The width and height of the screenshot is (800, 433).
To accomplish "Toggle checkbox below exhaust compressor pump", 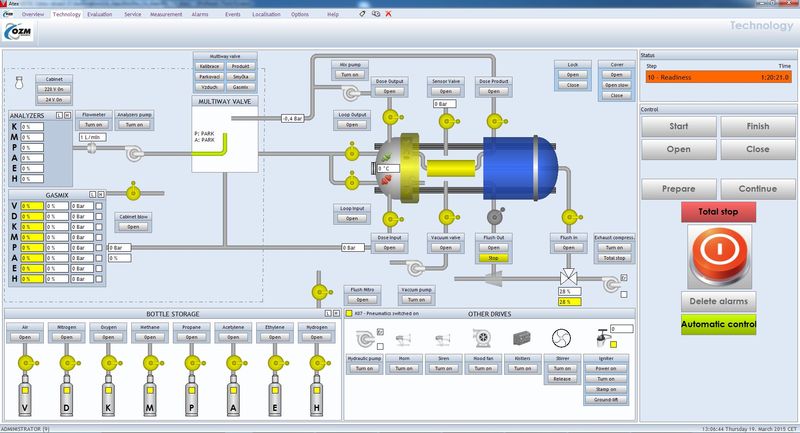I will (x=624, y=296).
